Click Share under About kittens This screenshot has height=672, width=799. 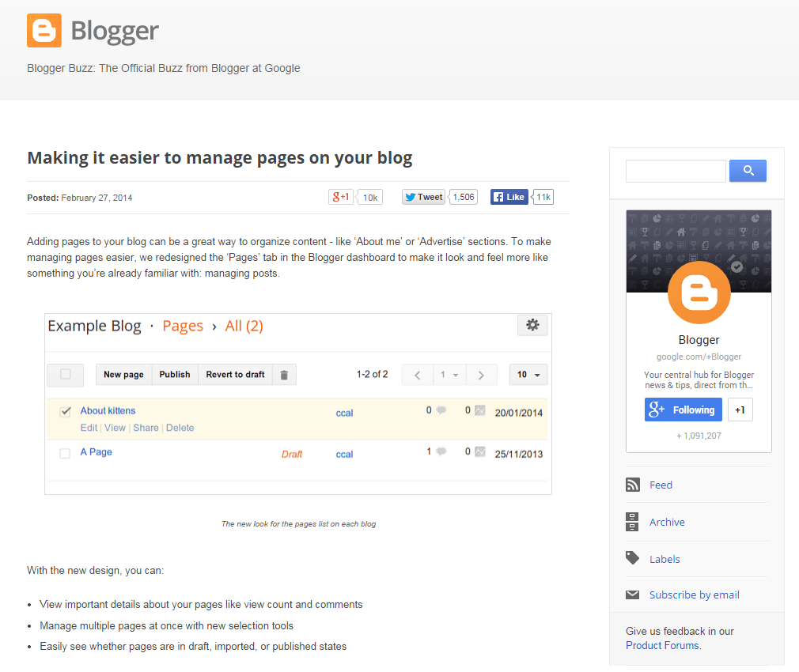146,428
